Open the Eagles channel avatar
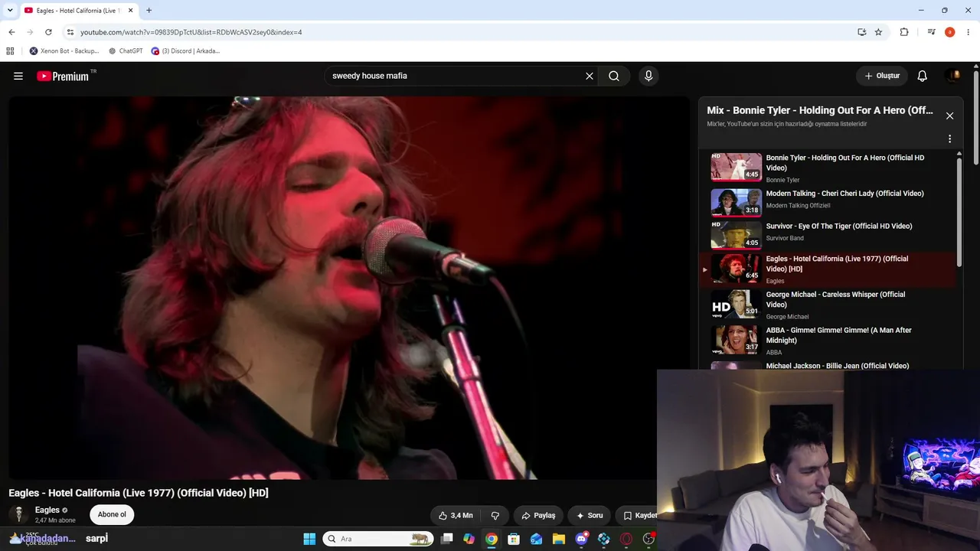The image size is (980, 551). coord(18,514)
